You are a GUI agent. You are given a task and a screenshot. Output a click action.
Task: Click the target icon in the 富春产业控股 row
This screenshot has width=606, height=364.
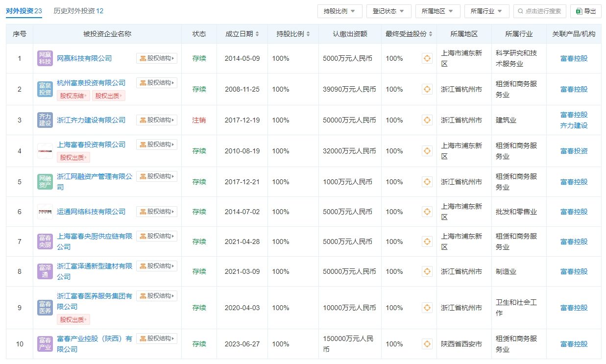pos(427,344)
